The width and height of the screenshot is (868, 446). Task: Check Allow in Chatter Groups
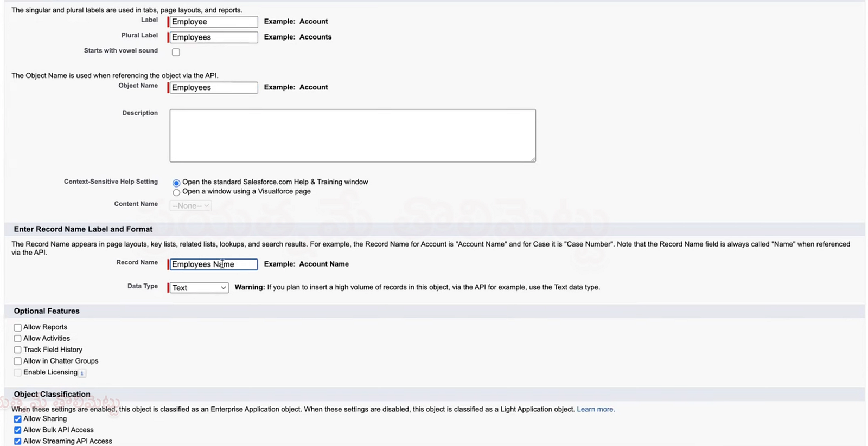[x=18, y=361]
